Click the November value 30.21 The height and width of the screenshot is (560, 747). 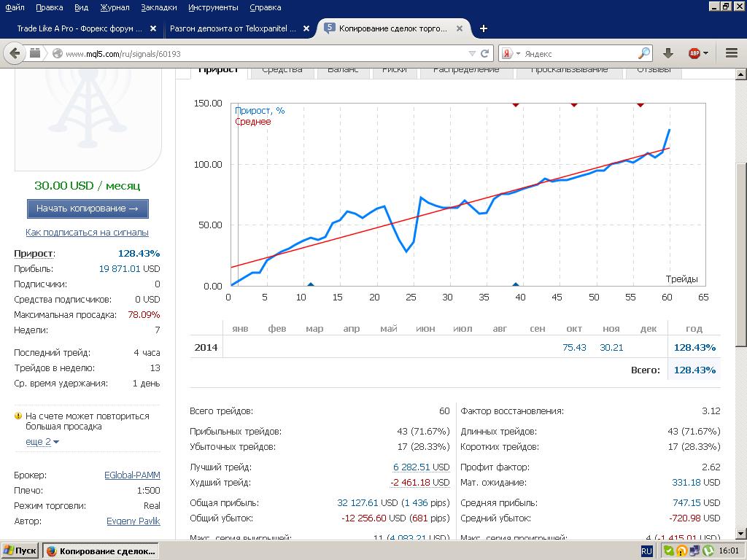coord(611,348)
